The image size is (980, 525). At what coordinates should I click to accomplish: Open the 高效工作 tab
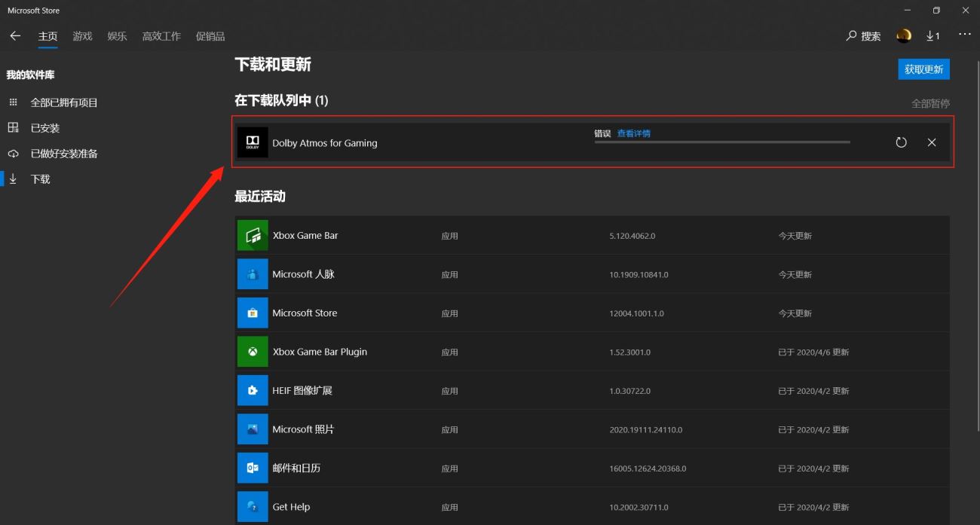click(x=161, y=36)
